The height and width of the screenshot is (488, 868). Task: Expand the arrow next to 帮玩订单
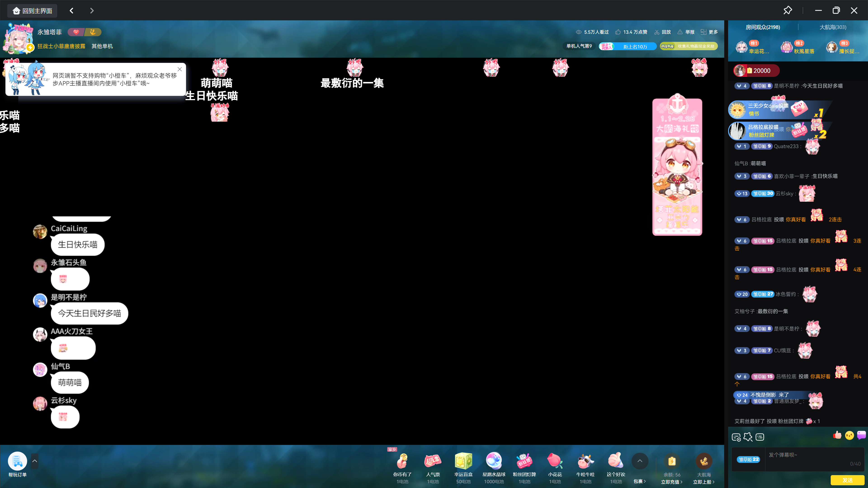(x=34, y=461)
